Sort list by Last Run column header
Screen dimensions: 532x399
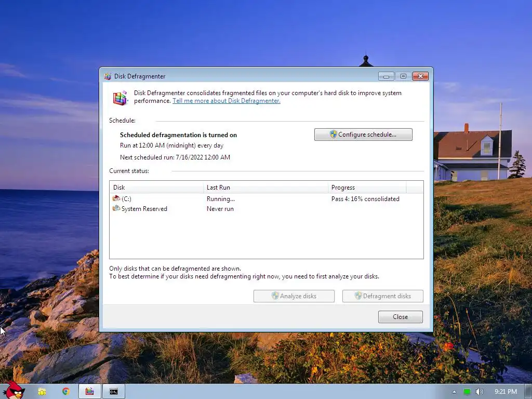266,187
